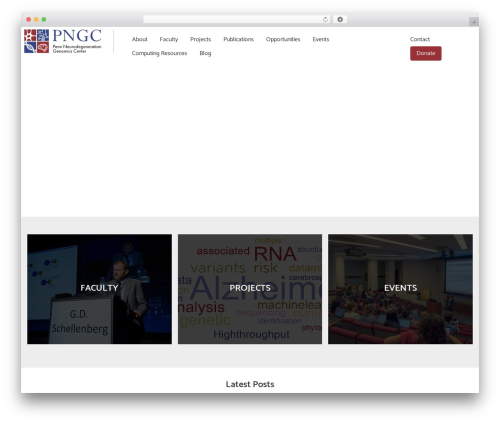This screenshot has height=423, width=500.
Task: Open the EVENTS lecture hall card
Action: pos(400,289)
